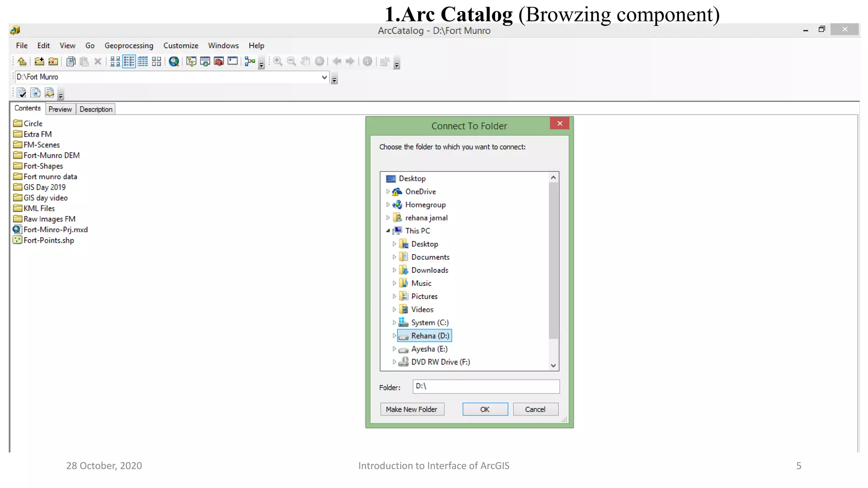Click the Import Metadata icon
Viewport: 868px width, 488px height.
(36, 93)
